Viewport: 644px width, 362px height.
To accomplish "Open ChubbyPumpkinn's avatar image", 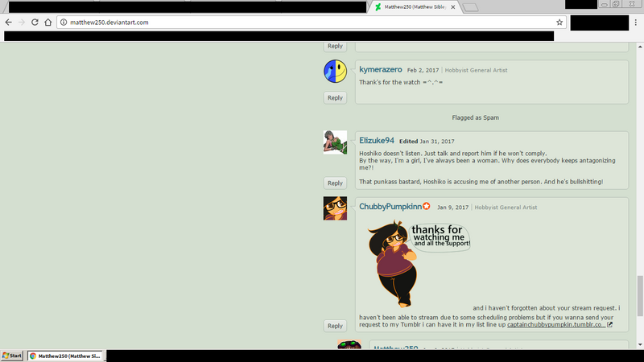I will (335, 208).
